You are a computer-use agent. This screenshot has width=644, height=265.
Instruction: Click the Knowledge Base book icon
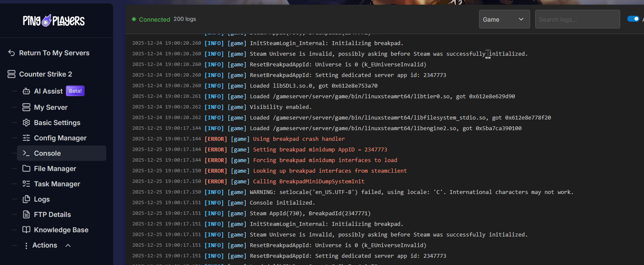coord(26,230)
